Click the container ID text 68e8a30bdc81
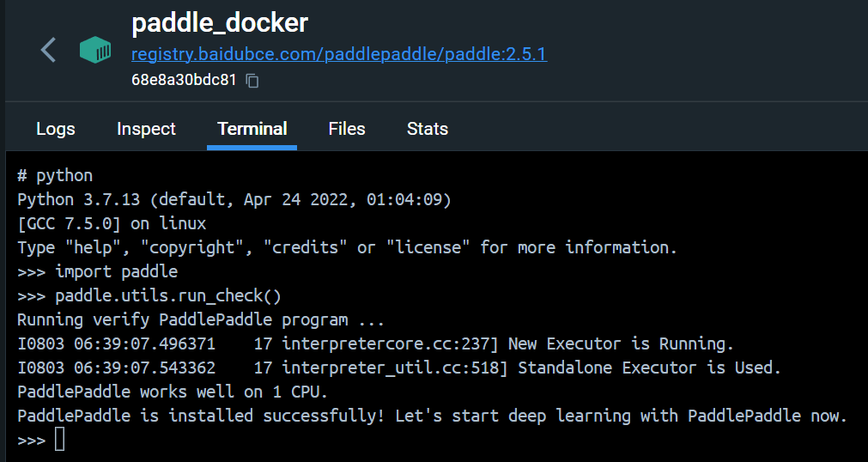 184,80
